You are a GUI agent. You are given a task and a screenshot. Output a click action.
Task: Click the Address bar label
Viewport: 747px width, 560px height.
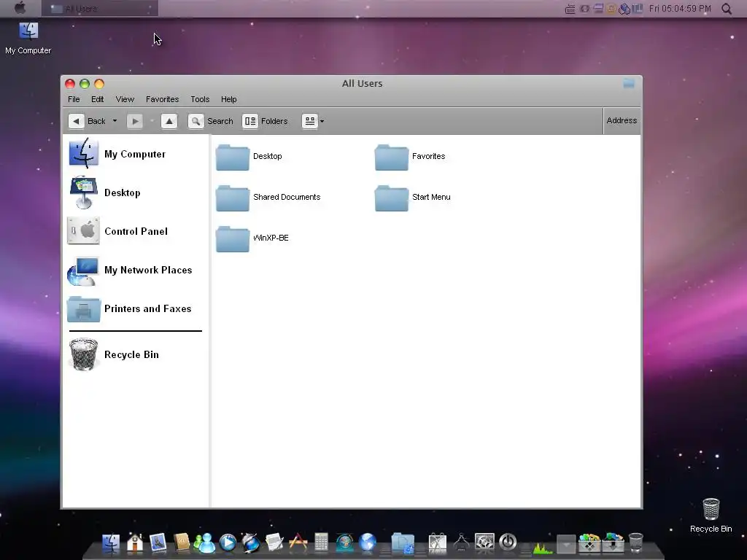click(x=622, y=120)
